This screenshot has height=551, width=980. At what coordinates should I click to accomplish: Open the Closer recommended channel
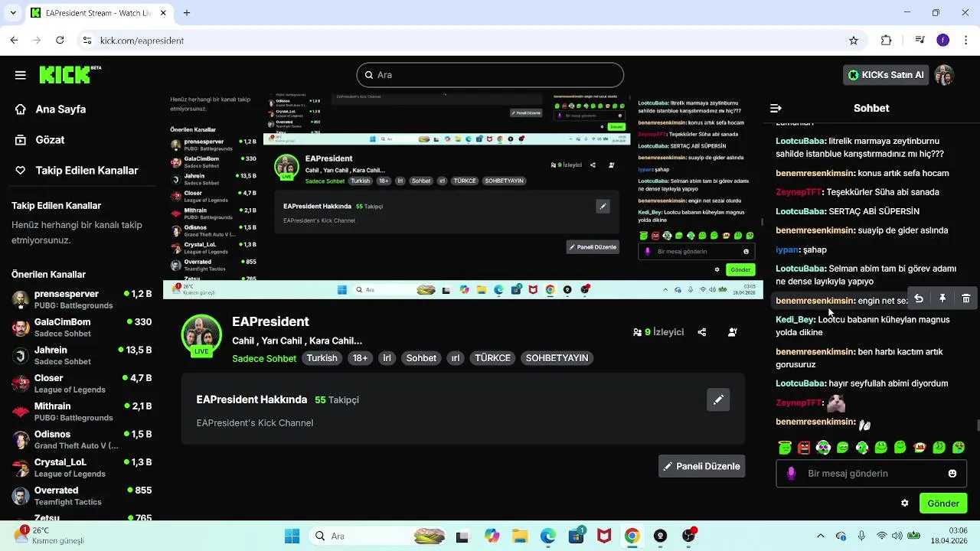click(x=82, y=383)
